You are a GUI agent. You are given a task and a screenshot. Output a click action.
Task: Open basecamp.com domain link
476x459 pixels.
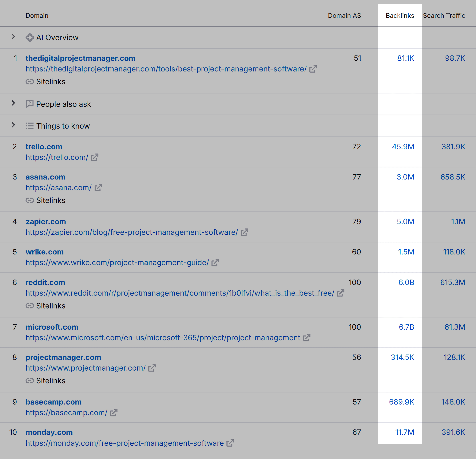54,402
